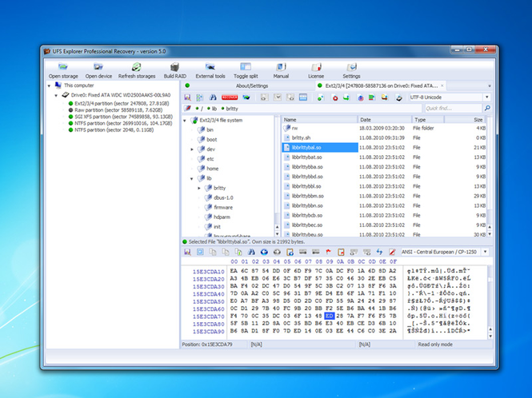Select the boot folder in the tree

212,139
